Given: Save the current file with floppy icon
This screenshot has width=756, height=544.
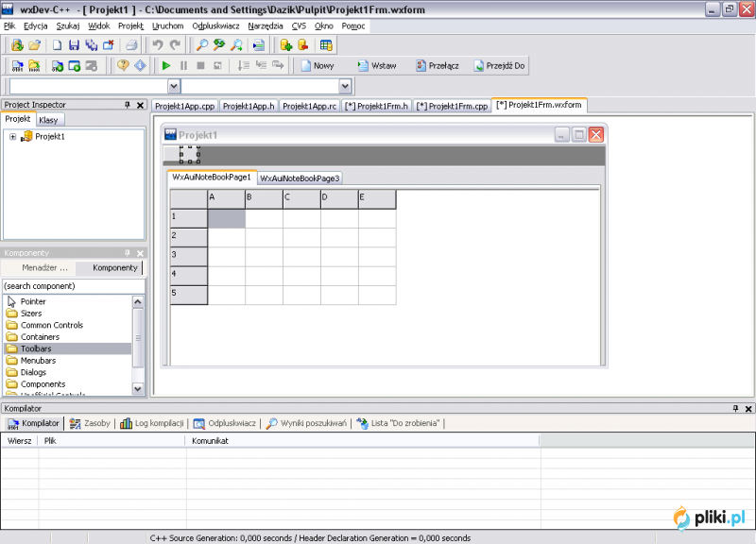Looking at the screenshot, I should click(x=74, y=45).
